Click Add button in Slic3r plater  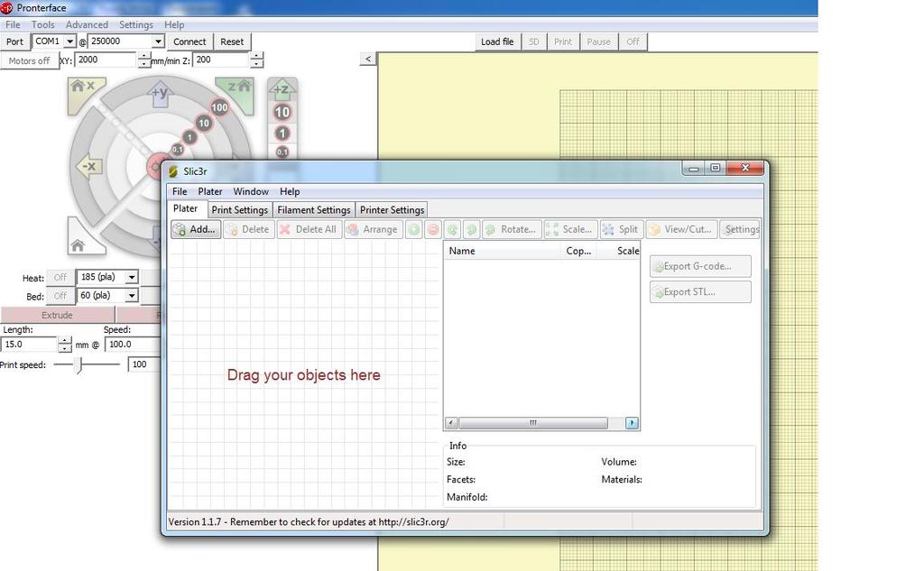coord(196,229)
